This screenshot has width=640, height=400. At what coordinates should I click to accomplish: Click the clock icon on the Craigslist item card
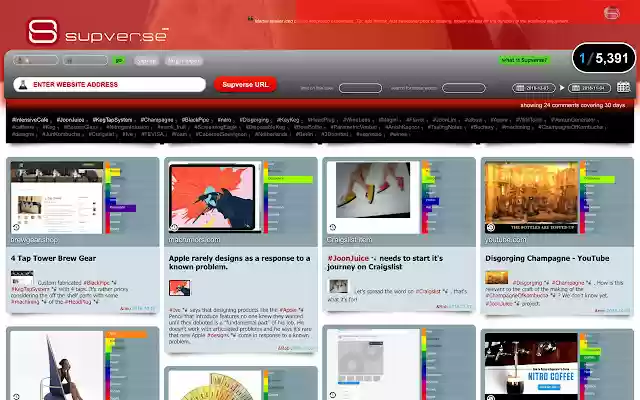click(x=333, y=227)
